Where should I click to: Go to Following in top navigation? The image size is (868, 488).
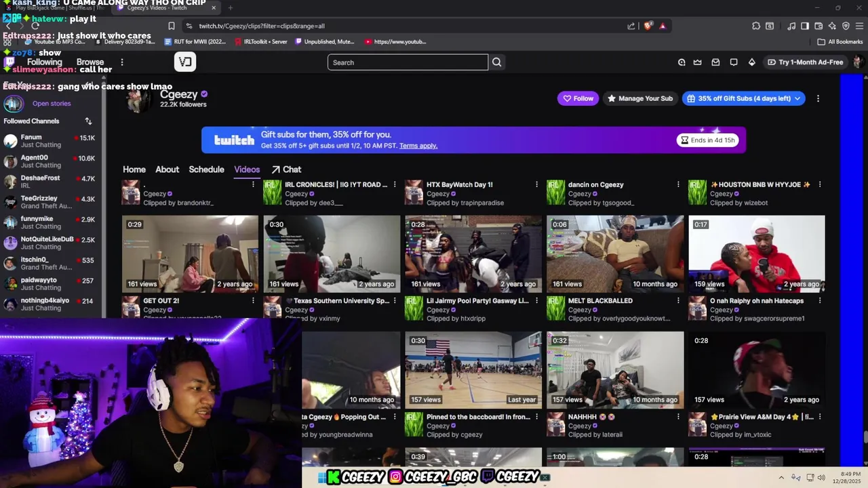click(44, 62)
